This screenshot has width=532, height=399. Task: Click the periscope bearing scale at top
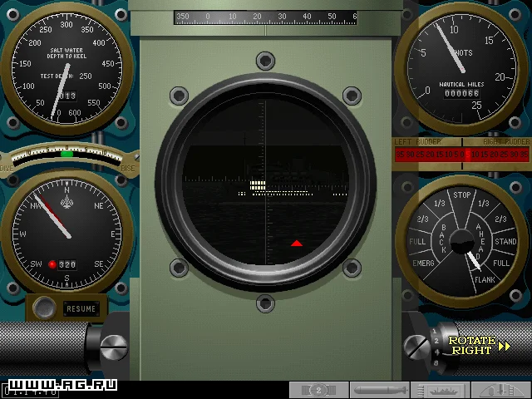pyautogui.click(x=265, y=17)
